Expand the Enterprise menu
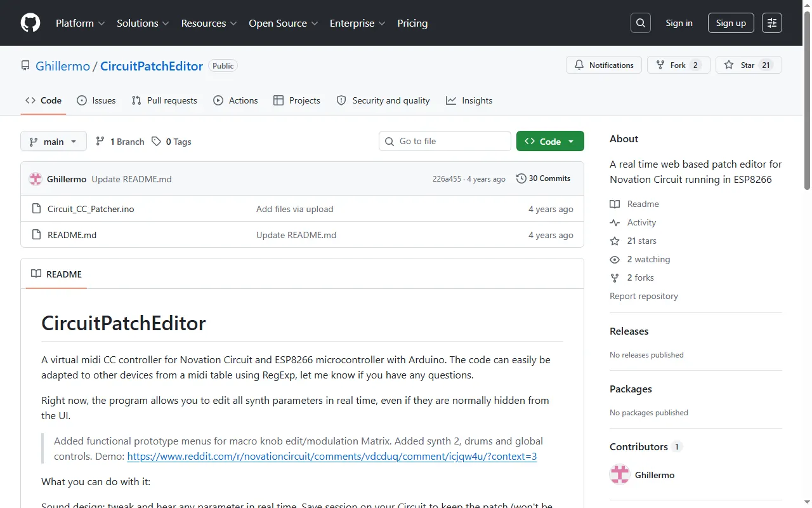Screen dimensions: 812x508 357,23
